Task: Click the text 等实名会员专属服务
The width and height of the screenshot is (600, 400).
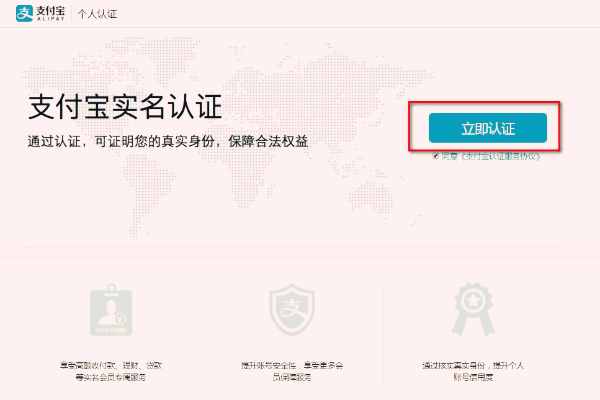Action: [108, 377]
